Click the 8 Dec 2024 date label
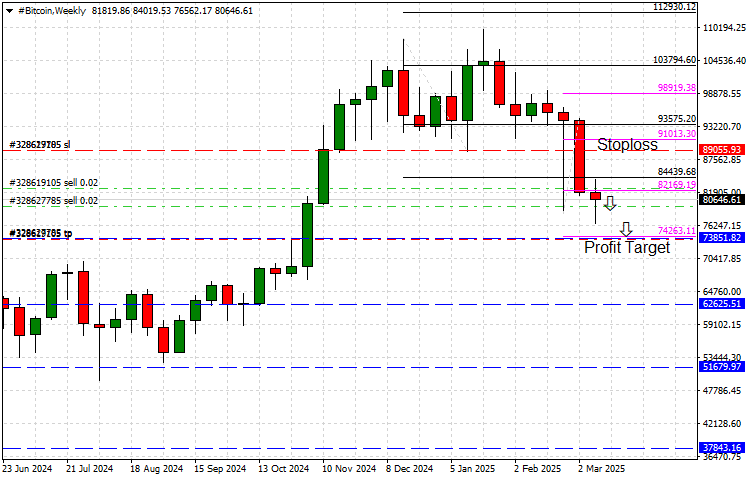 [x=409, y=469]
